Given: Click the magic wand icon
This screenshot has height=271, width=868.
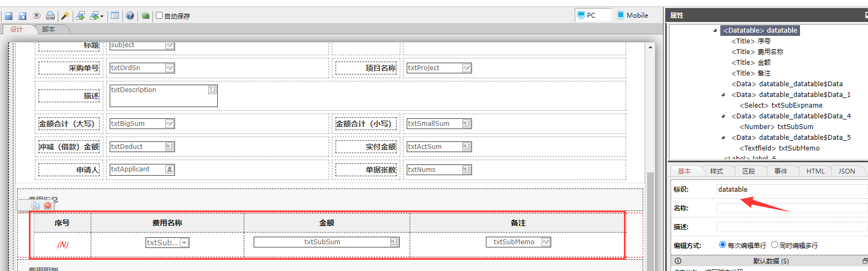Looking at the screenshot, I should point(65,16).
